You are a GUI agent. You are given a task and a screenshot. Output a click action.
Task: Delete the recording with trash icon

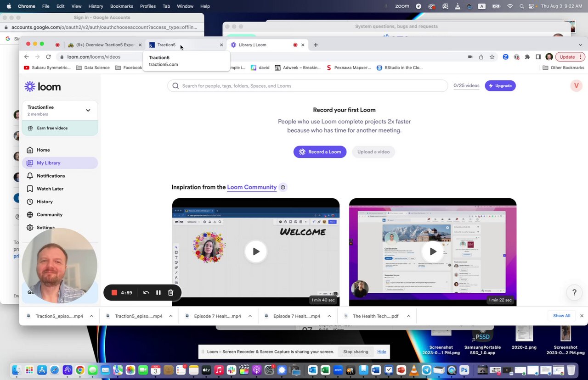pyautogui.click(x=170, y=293)
